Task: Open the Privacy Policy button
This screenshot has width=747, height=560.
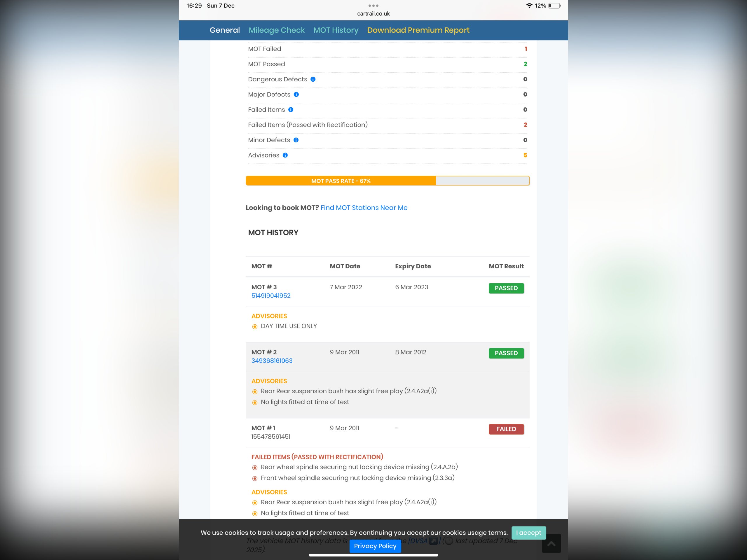Action: click(x=375, y=546)
